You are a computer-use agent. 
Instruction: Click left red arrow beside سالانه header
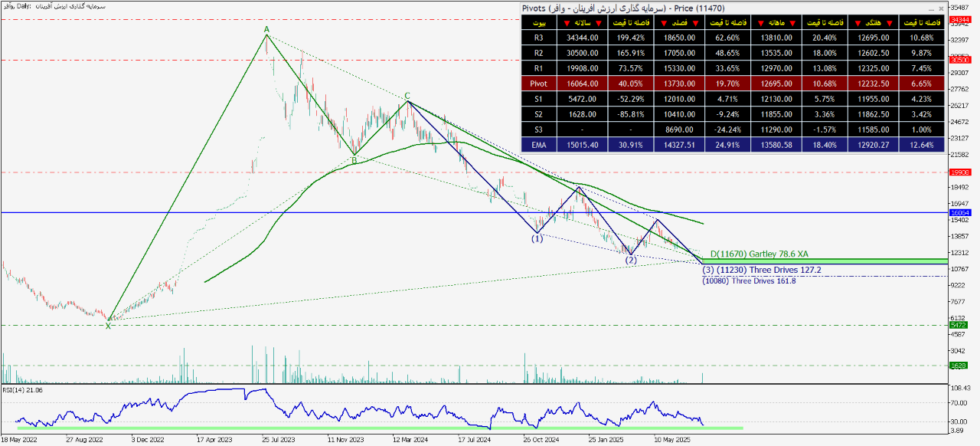pyautogui.click(x=565, y=24)
